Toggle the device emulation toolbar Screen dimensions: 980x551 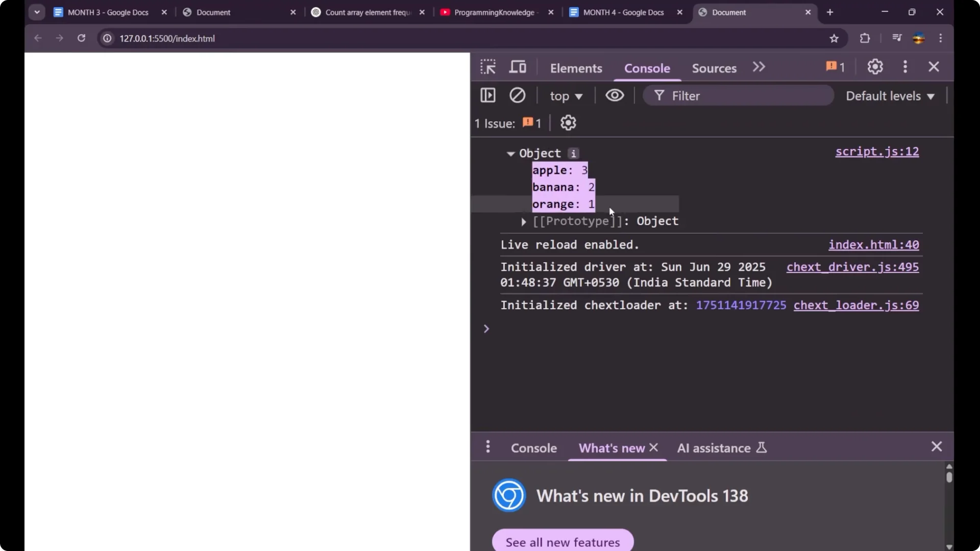[518, 66]
